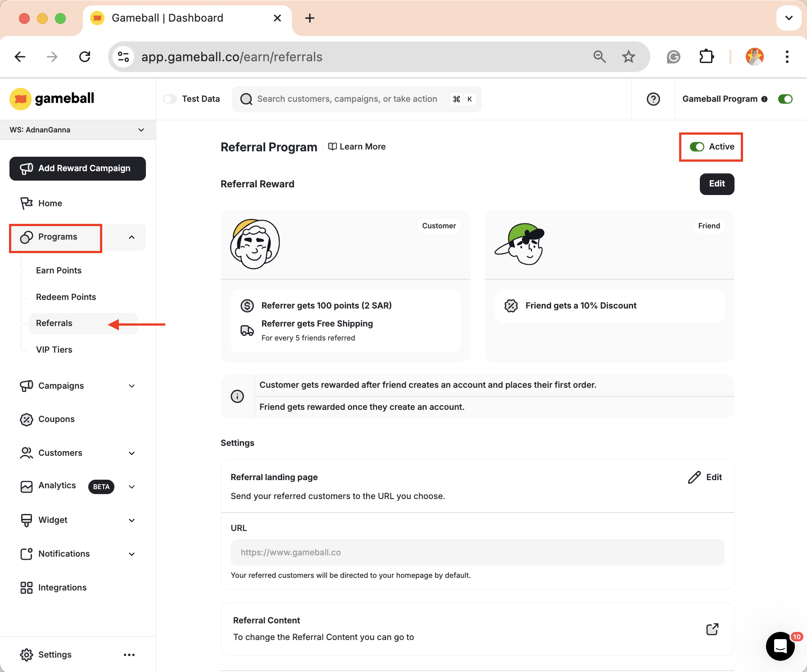
Task: Open the WS: AdnanGanna workspace dropdown
Action: pos(141,130)
